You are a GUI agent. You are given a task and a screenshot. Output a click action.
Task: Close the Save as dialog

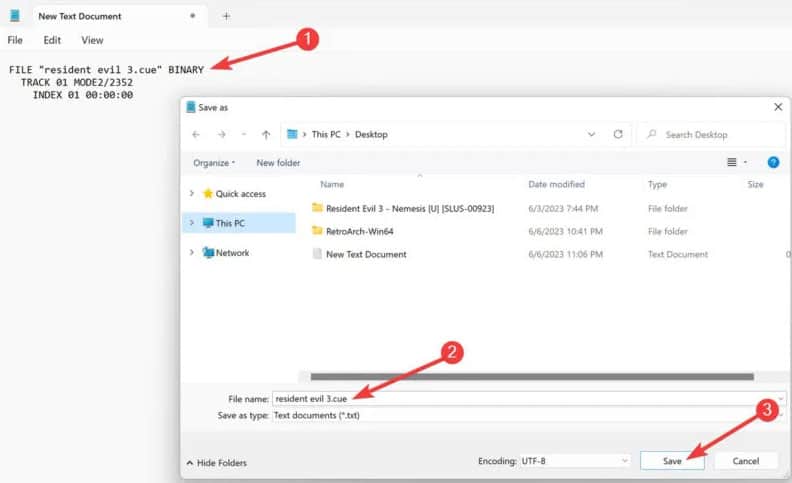click(x=778, y=107)
